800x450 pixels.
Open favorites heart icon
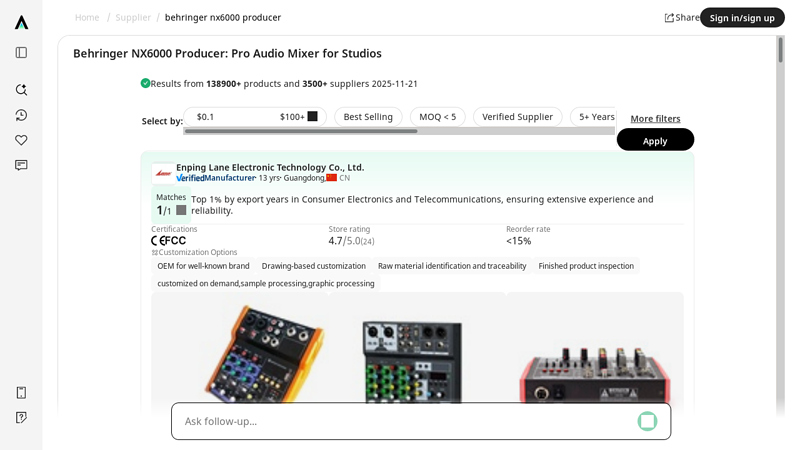(x=21, y=140)
